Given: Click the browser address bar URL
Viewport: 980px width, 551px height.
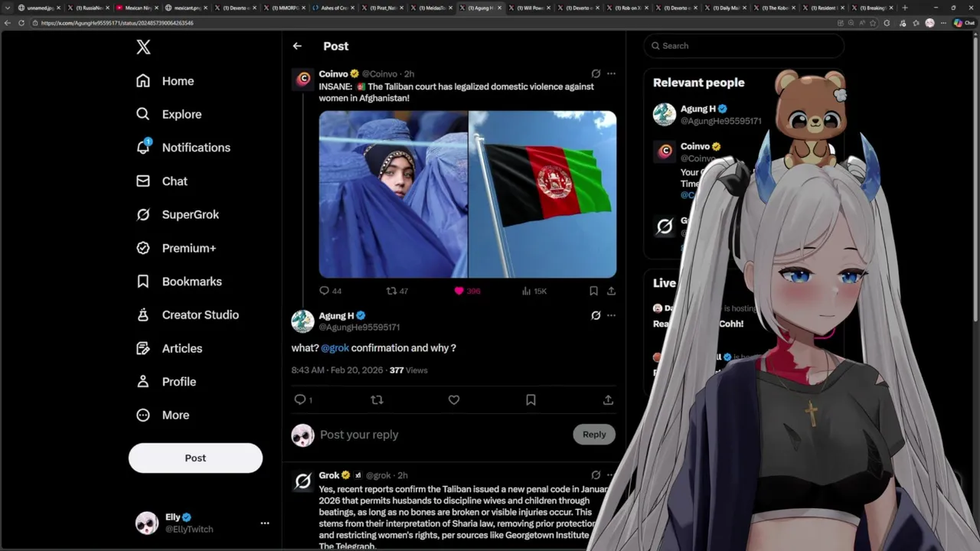Looking at the screenshot, I should point(117,23).
